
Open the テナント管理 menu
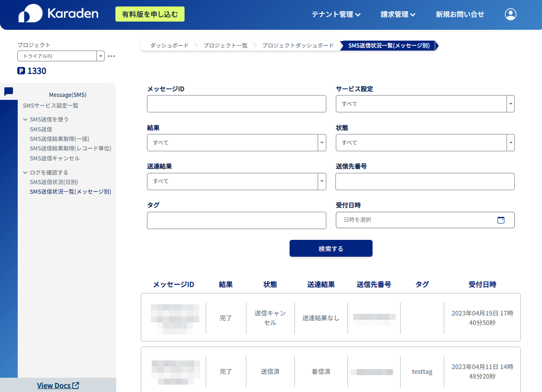336,14
